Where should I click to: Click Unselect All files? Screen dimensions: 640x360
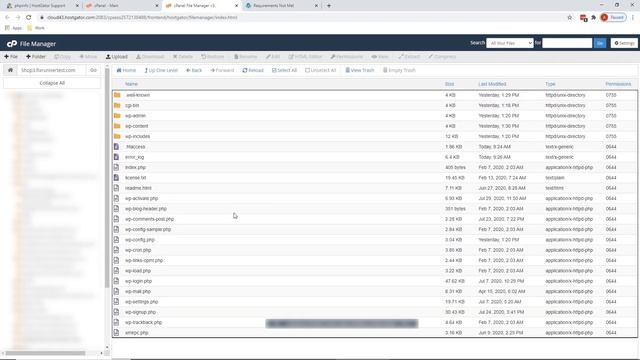320,70
